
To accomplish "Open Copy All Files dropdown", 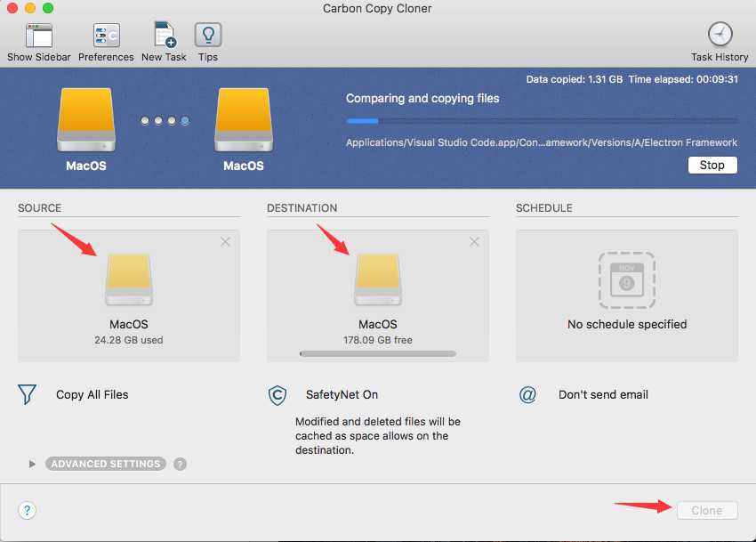I will [x=92, y=395].
